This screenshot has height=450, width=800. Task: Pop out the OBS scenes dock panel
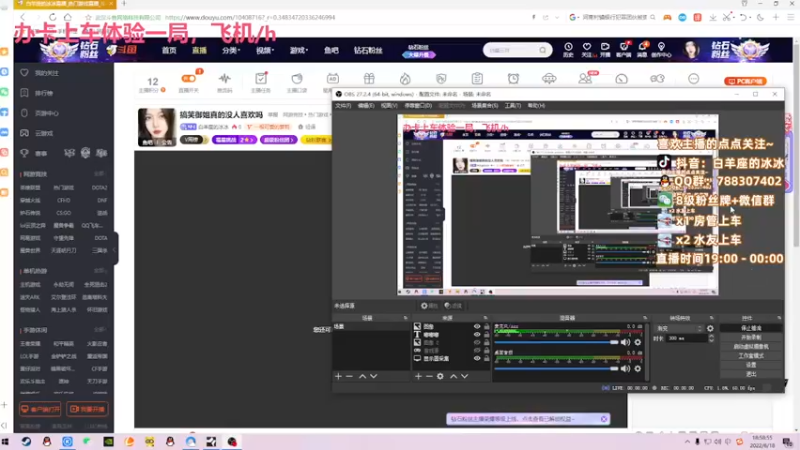pyautogui.click(x=406, y=318)
